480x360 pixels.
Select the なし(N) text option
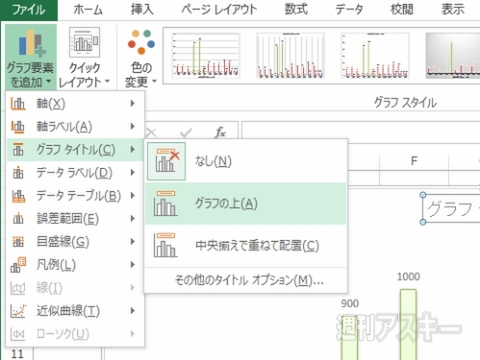(x=213, y=162)
